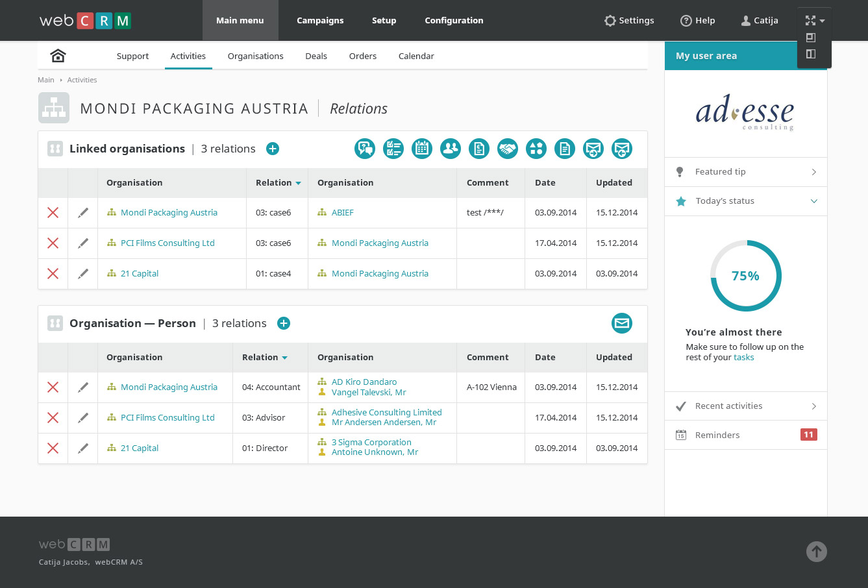
Task: Open the AD Kiro Dandaro organisation link
Action: [364, 382]
